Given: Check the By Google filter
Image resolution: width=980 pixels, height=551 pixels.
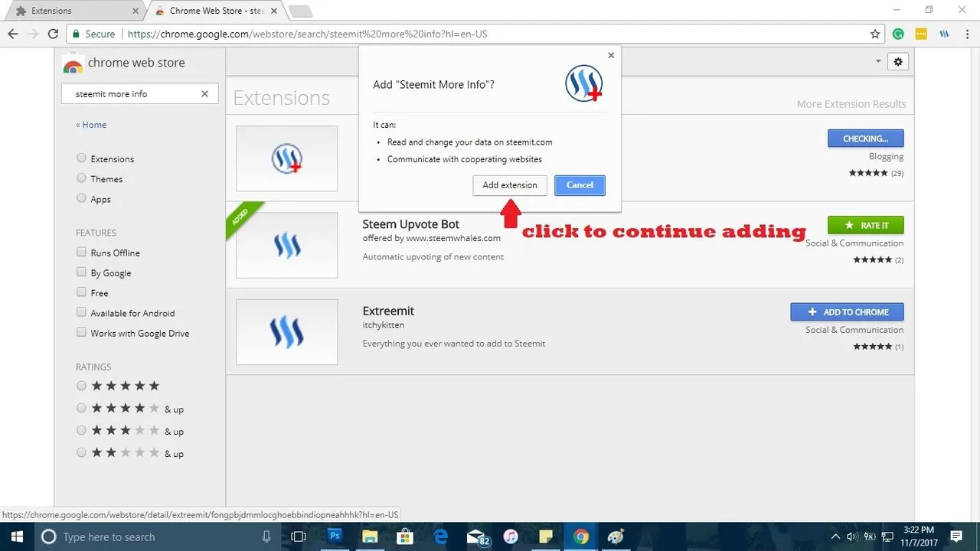Looking at the screenshot, I should (x=81, y=272).
